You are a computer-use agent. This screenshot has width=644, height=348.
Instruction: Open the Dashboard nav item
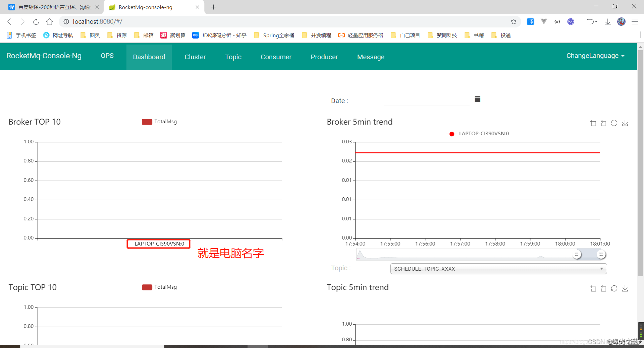tap(149, 57)
